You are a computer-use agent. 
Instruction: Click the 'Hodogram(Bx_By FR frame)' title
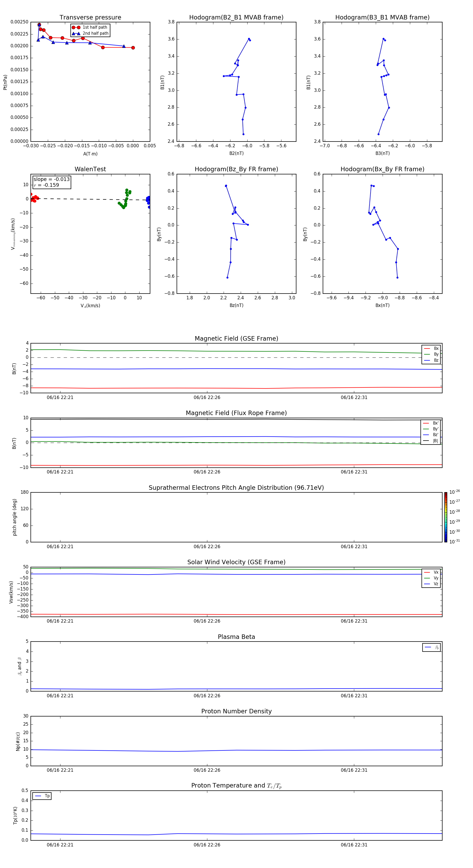pos(382,169)
